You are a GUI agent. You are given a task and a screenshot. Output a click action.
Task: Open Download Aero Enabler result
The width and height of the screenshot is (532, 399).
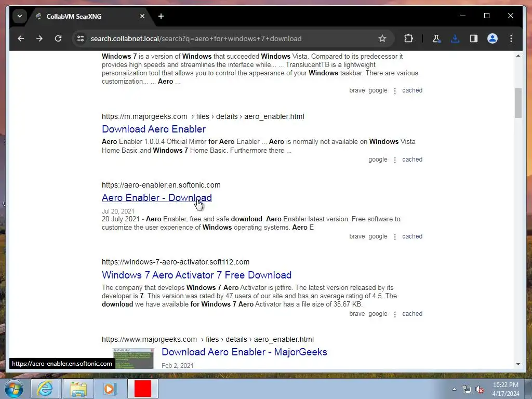[154, 129]
